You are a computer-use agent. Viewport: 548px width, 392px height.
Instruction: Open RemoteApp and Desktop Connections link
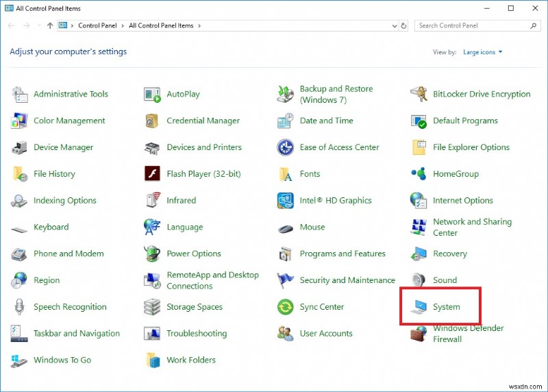212,280
